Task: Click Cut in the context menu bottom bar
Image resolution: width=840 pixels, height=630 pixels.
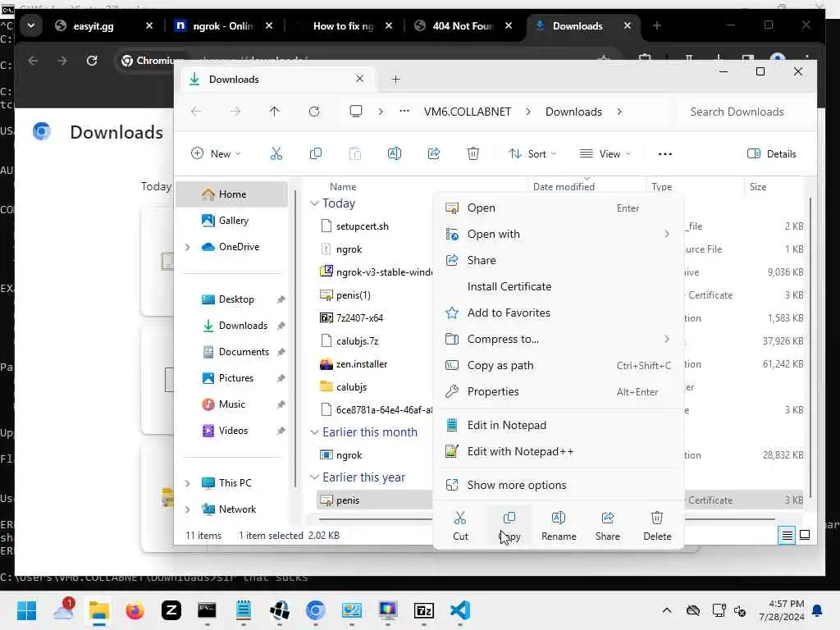Action: pos(460,526)
